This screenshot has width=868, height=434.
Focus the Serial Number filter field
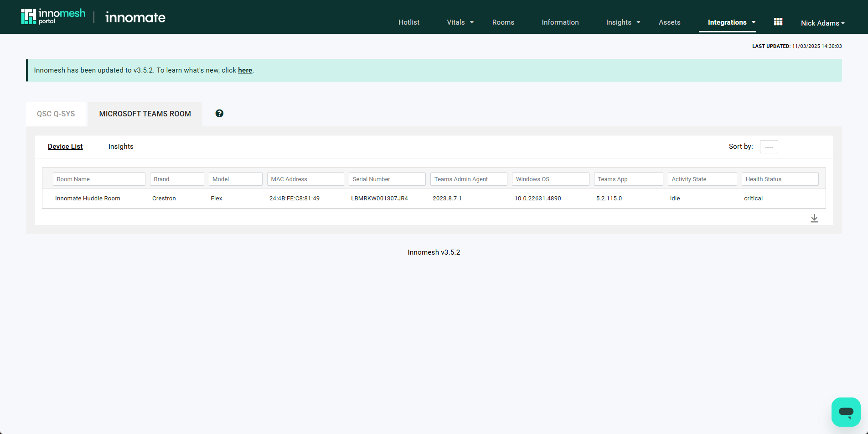[387, 179]
